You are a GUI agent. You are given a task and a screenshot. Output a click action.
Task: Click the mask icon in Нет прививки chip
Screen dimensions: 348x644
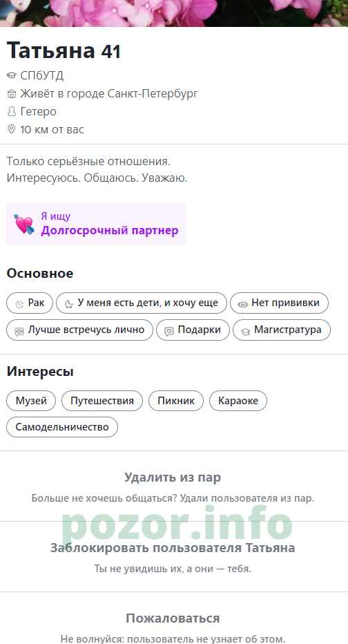[x=243, y=304]
